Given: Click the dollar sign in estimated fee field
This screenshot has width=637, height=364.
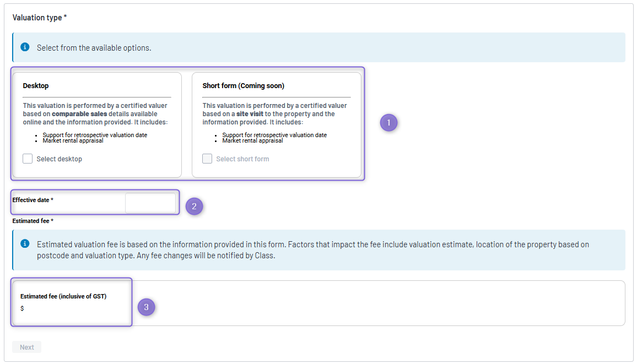Looking at the screenshot, I should click(22, 308).
